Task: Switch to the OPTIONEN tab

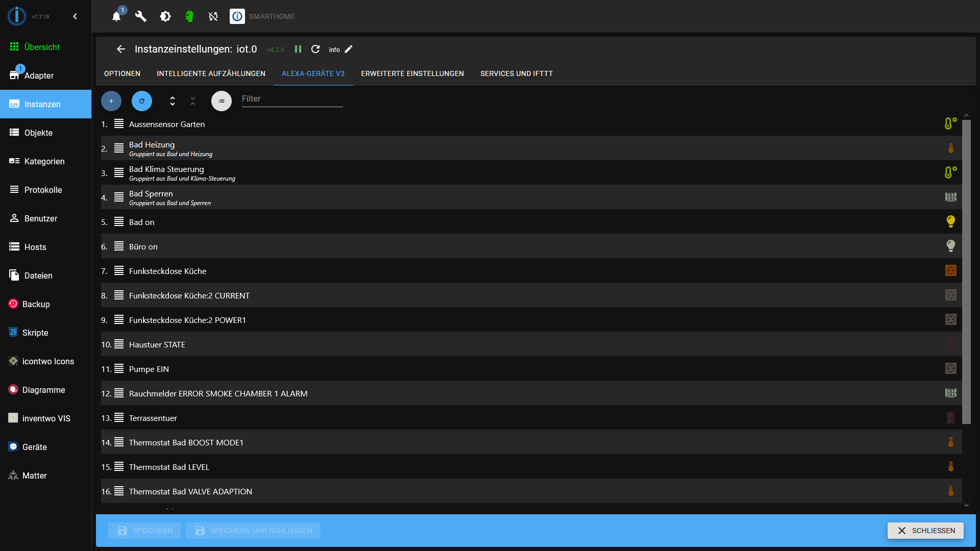Action: coord(121,73)
